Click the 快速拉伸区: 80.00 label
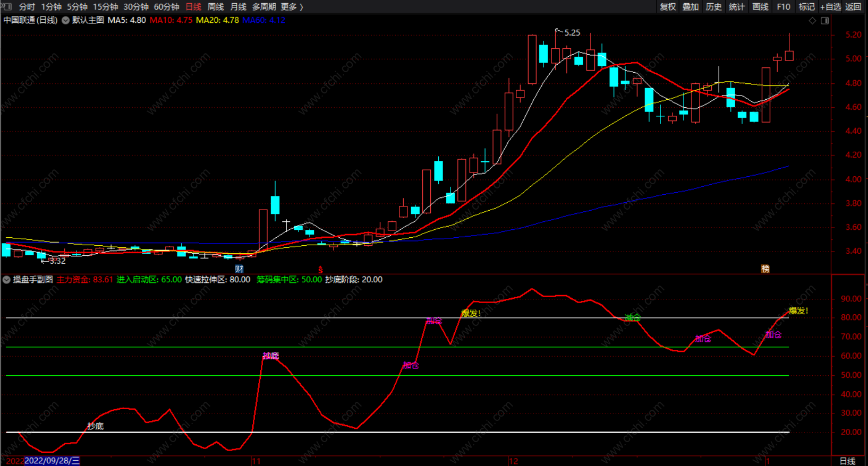 [218, 280]
